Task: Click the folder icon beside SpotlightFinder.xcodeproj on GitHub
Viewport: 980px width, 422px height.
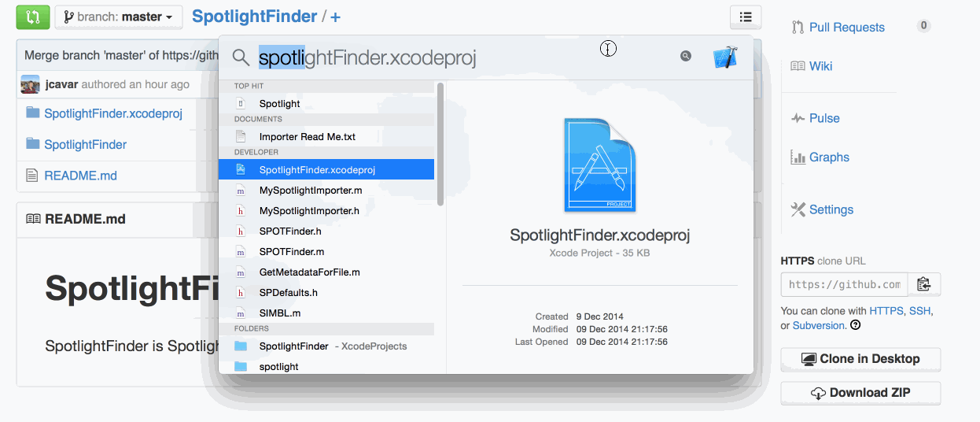Action: pyautogui.click(x=32, y=113)
